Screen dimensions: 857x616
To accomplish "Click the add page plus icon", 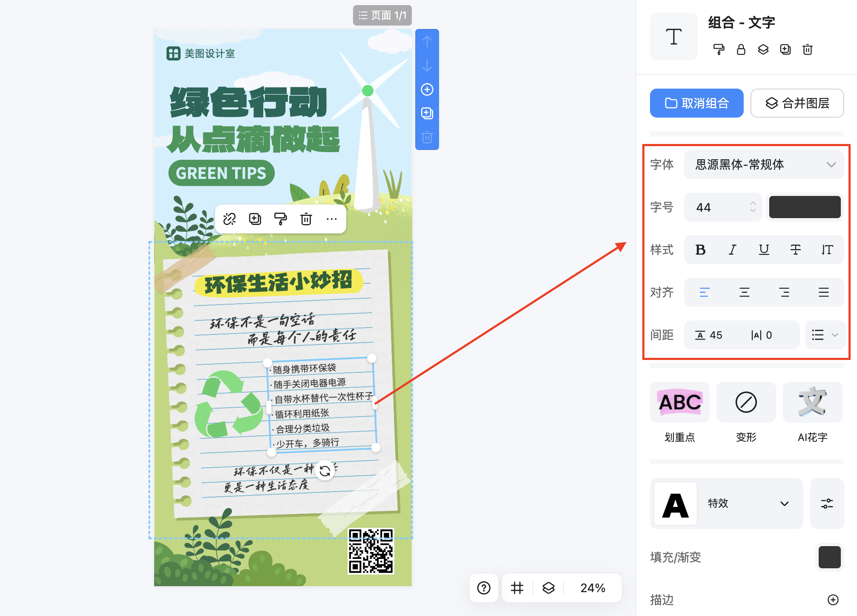I will 427,89.
